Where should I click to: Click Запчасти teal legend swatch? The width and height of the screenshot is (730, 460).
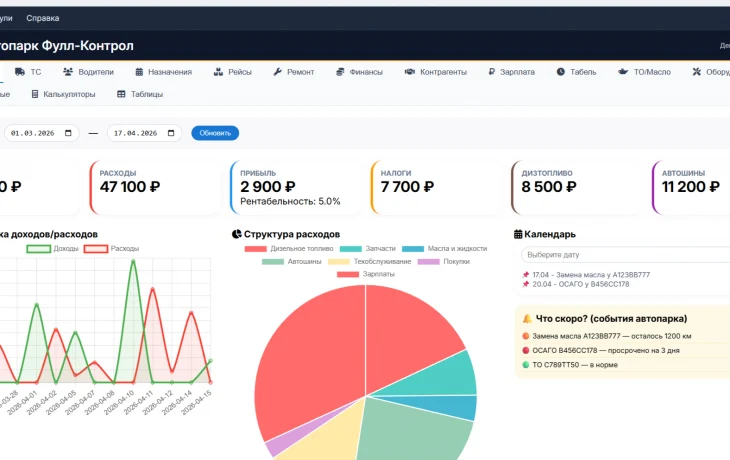pyautogui.click(x=351, y=249)
